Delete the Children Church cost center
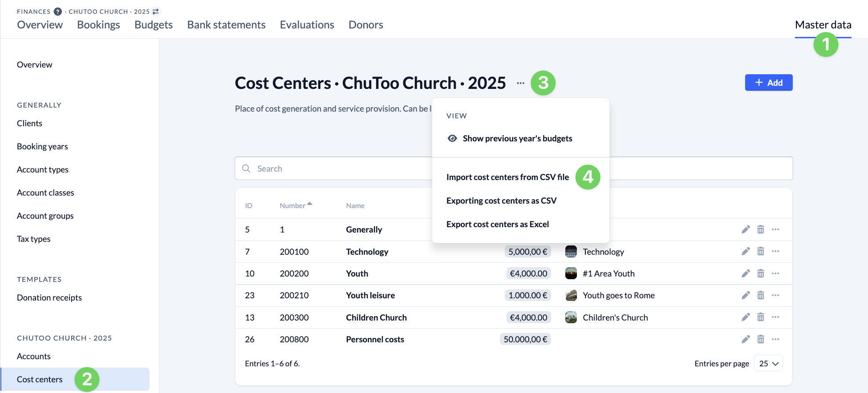 (761, 317)
